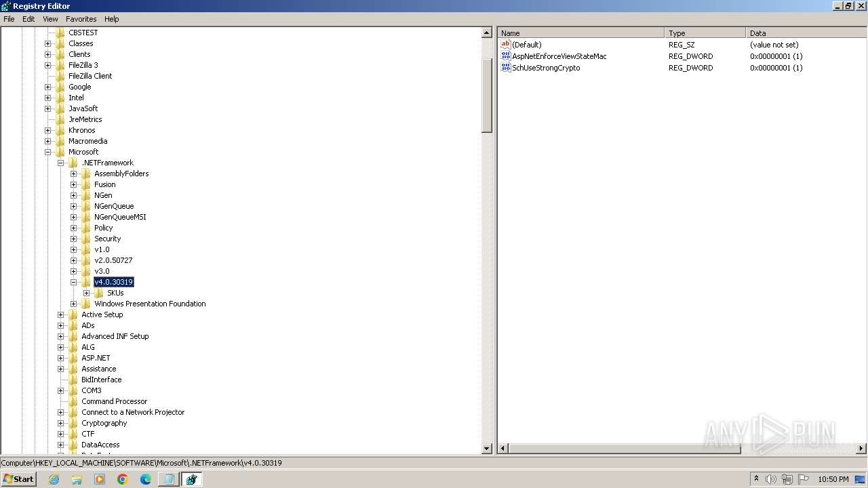Select the v2.0.50727 key
The height and width of the screenshot is (488, 868).
coord(113,260)
